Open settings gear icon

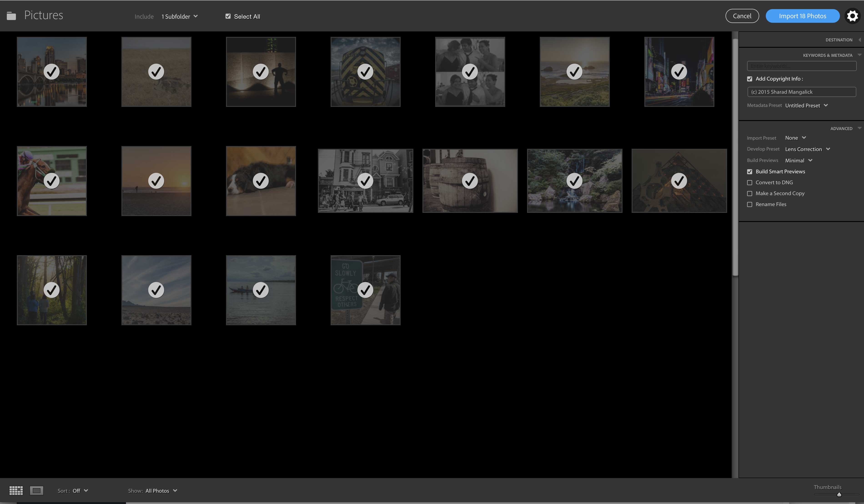[852, 16]
